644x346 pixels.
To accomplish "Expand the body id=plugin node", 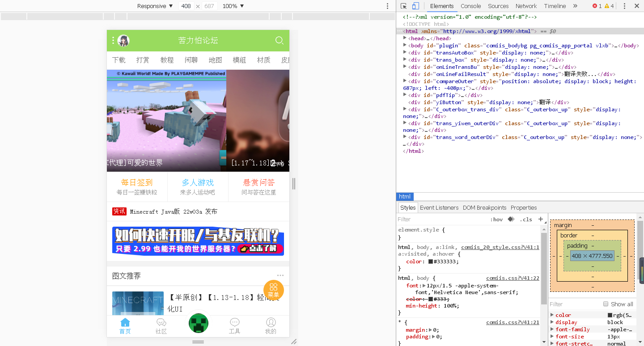I will [x=405, y=45].
